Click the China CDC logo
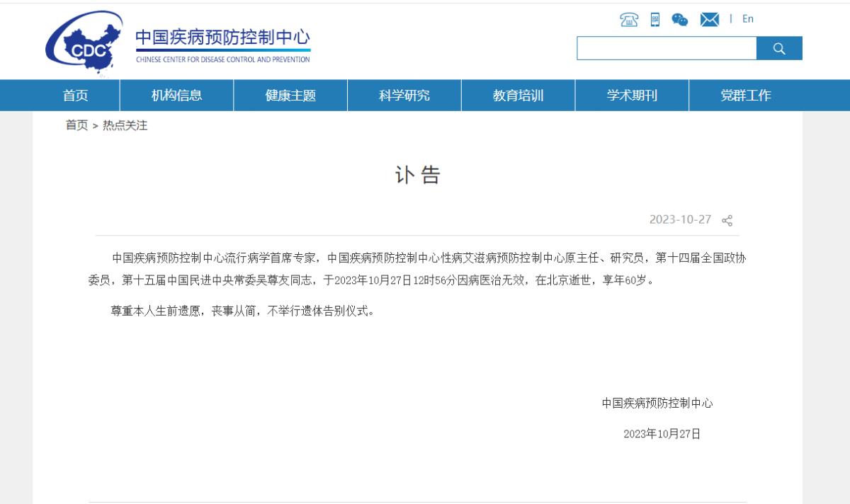Screen dimensions: 850x504 tap(84, 44)
